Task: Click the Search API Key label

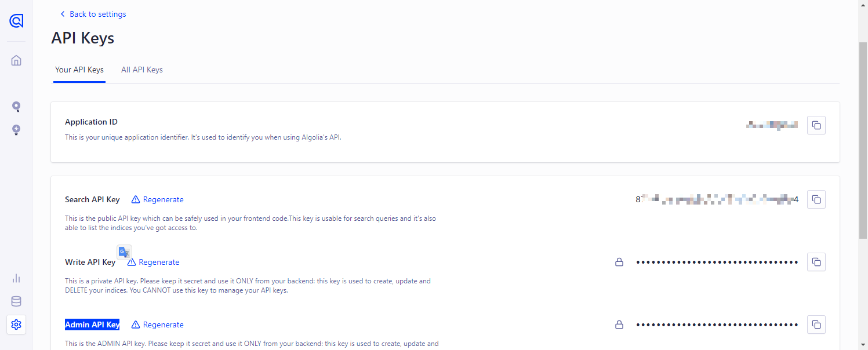Action: coord(92,199)
